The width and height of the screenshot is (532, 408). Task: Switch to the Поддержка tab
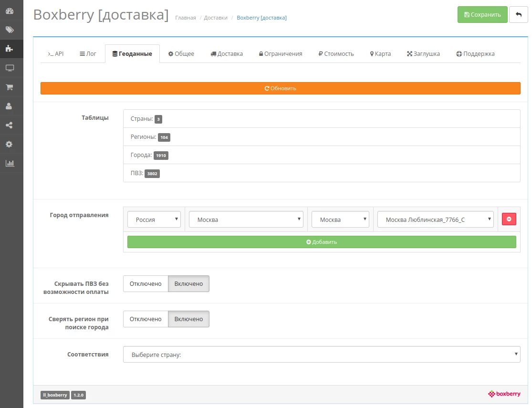pos(475,53)
